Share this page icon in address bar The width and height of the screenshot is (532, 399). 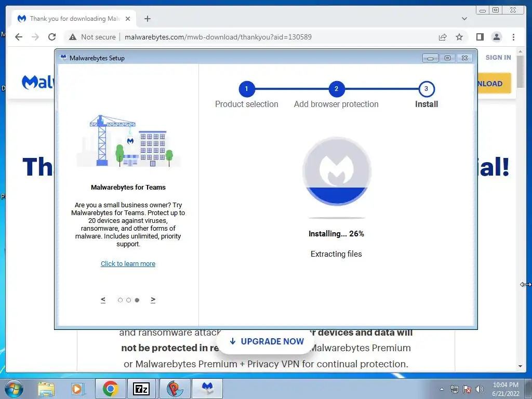click(x=443, y=37)
